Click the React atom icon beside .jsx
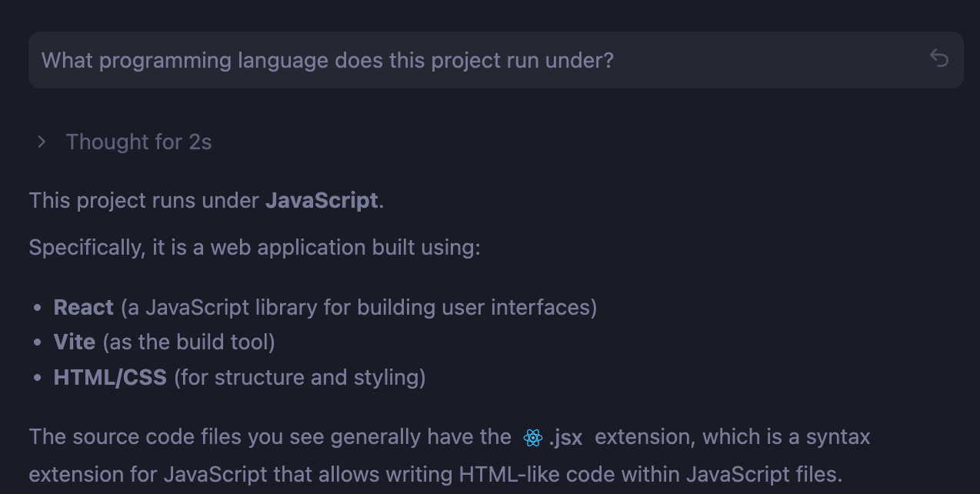This screenshot has width=980, height=494. [x=532, y=438]
